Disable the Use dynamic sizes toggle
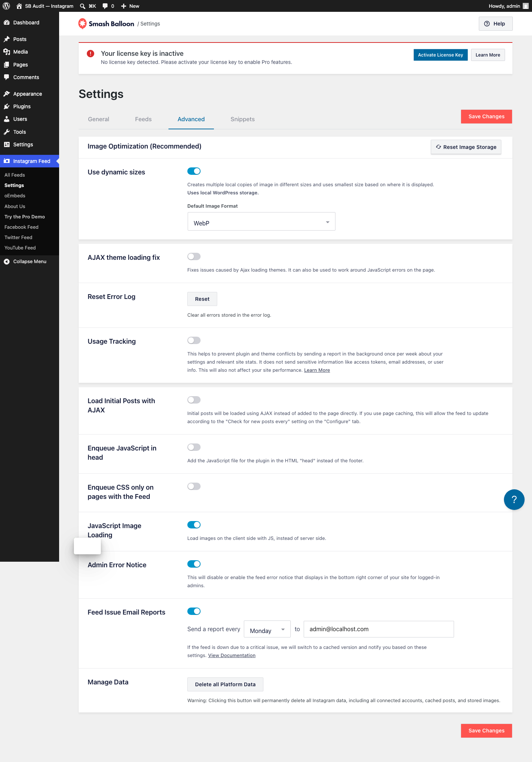The image size is (532, 762). coord(194,171)
